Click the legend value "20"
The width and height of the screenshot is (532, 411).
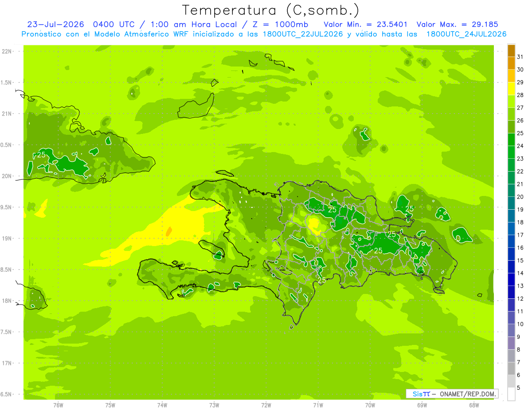pos(520,197)
